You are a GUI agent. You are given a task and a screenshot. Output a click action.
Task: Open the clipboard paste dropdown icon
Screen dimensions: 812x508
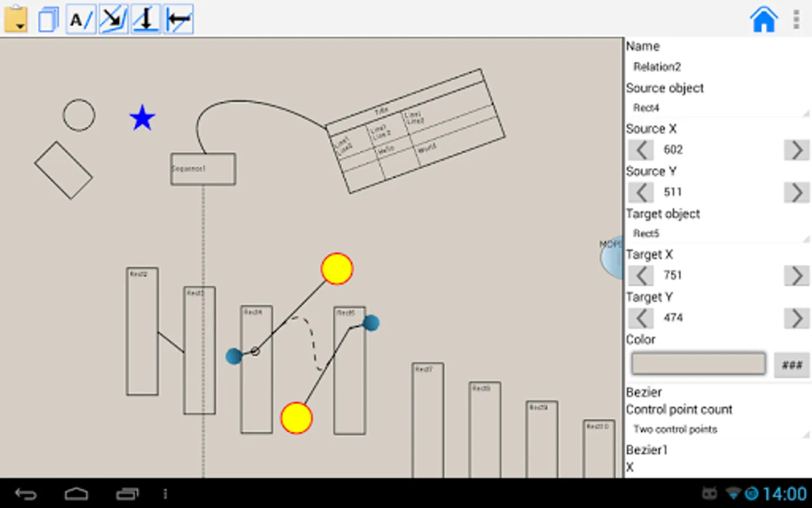16,19
